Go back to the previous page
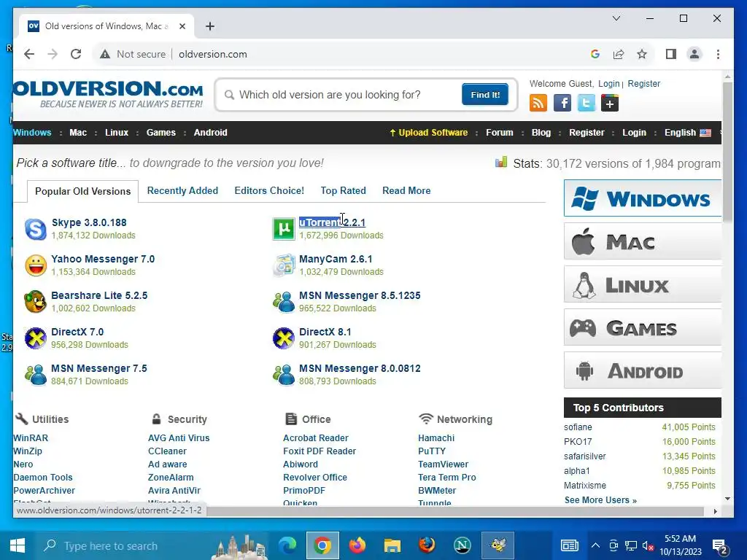The height and width of the screenshot is (560, 747). click(29, 54)
